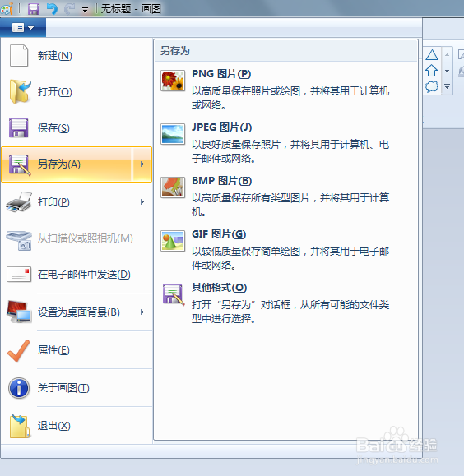Open 属性(E) image properties entry
The width and height of the screenshot is (464, 476).
[77, 350]
